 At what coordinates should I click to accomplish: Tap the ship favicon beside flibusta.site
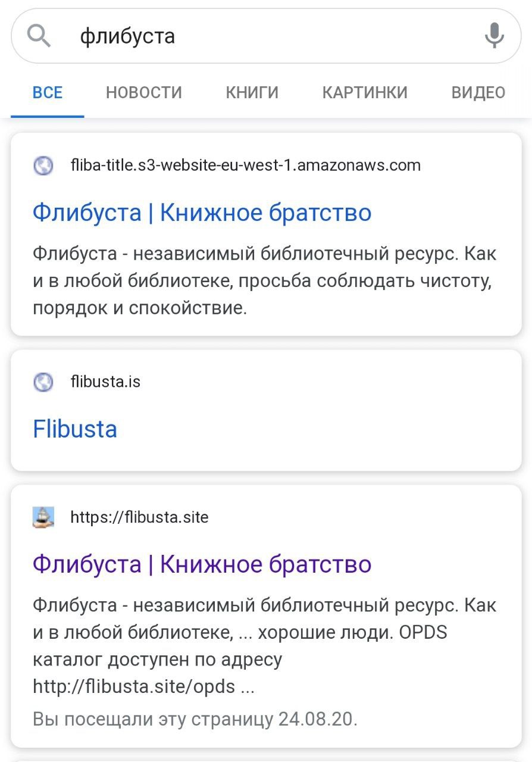43,517
